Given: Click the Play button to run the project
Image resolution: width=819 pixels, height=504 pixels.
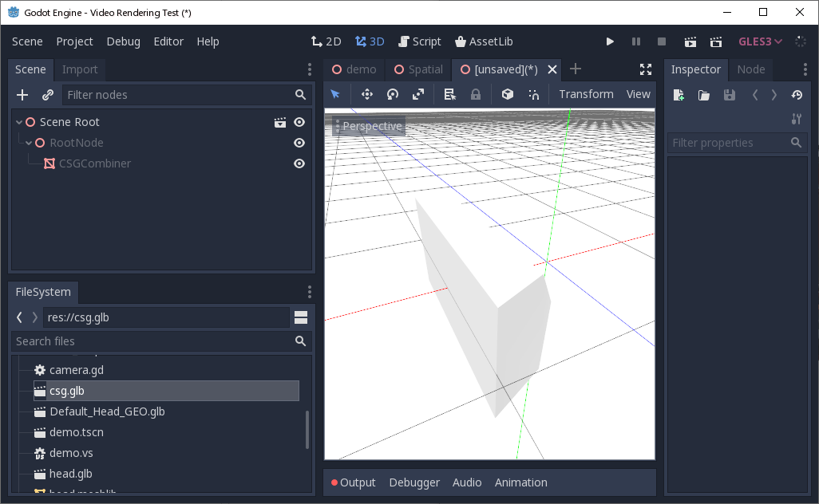Looking at the screenshot, I should click(x=610, y=41).
